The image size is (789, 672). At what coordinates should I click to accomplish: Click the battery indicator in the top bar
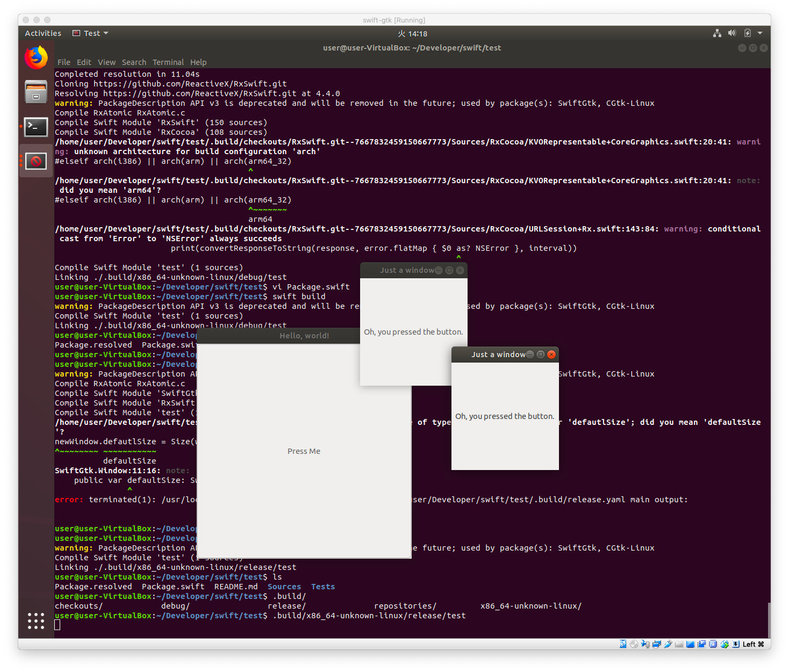pos(747,33)
